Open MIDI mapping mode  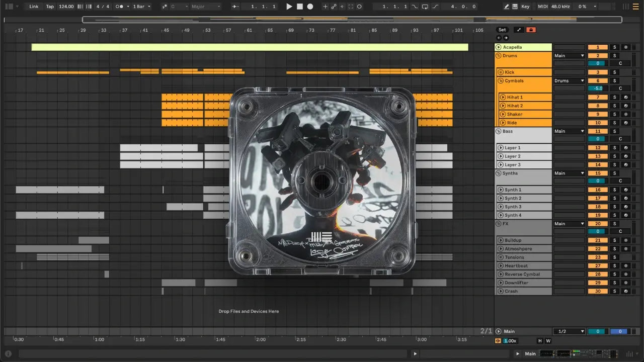pos(542,7)
